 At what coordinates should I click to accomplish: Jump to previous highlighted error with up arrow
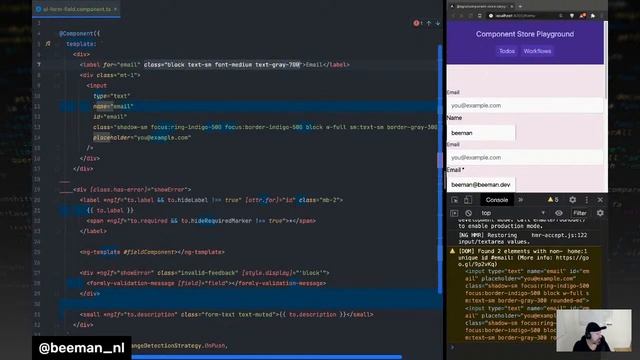(x=429, y=24)
